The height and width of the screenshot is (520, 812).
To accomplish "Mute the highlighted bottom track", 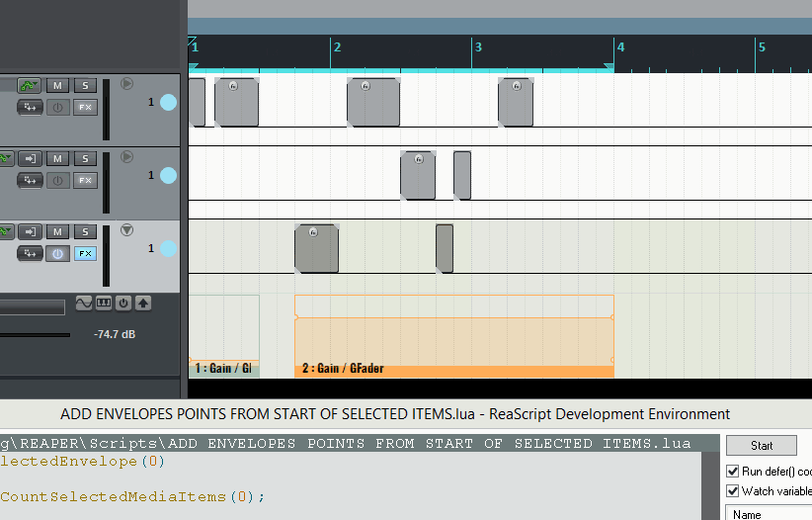I will pos(57,231).
